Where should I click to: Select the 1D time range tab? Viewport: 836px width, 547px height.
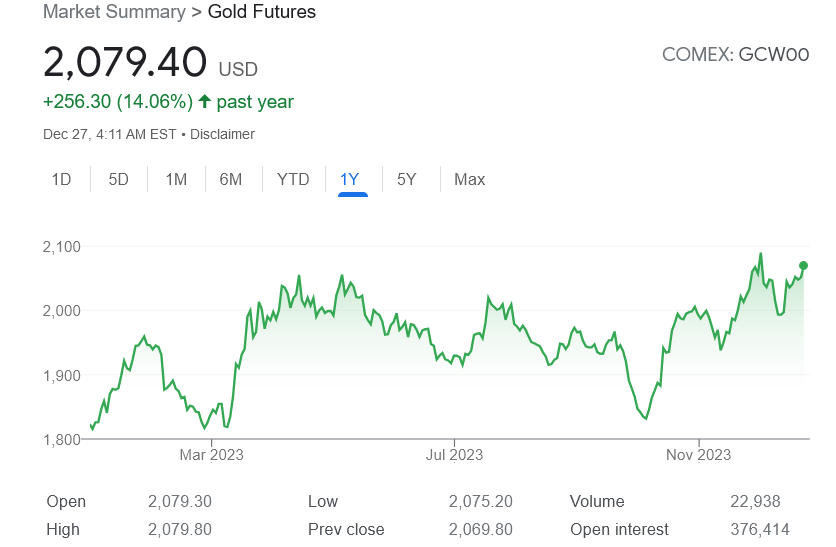61,180
